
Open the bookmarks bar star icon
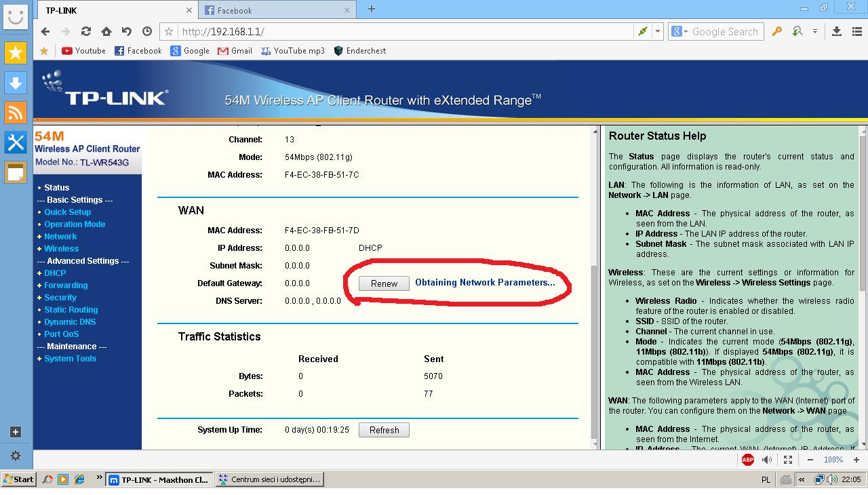pyautogui.click(x=44, y=51)
